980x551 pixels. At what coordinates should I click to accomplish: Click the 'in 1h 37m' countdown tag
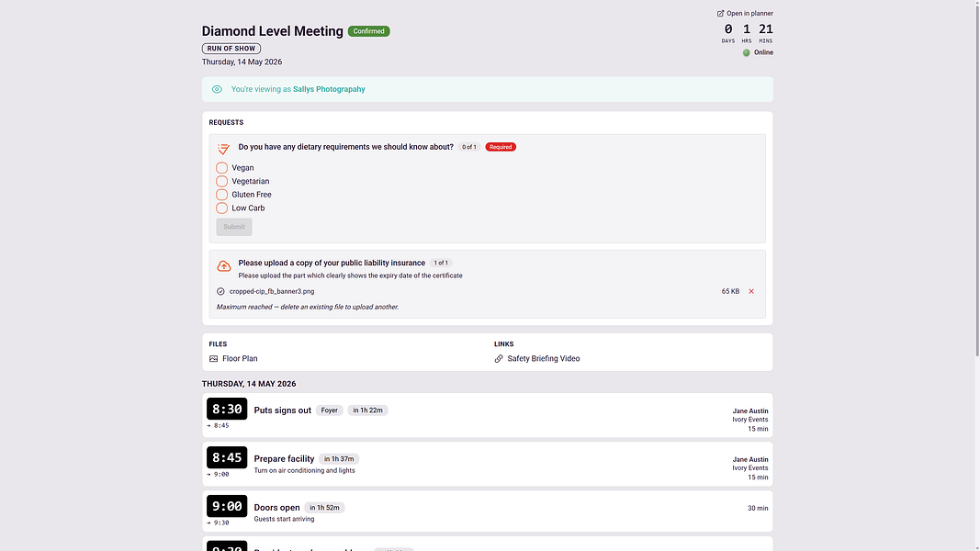(x=339, y=458)
